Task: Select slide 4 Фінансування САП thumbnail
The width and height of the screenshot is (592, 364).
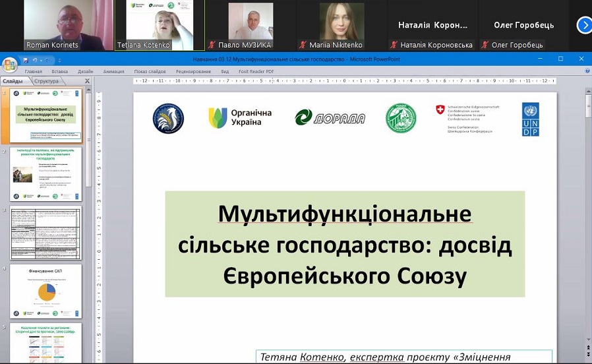Action: (45, 291)
